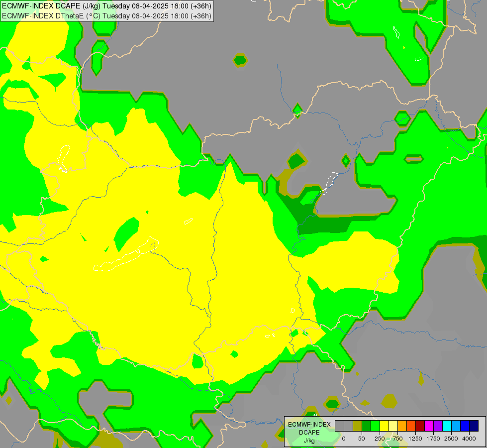This screenshot has height=448, width=487.
Task: Click legend value 250
Action: click(380, 439)
